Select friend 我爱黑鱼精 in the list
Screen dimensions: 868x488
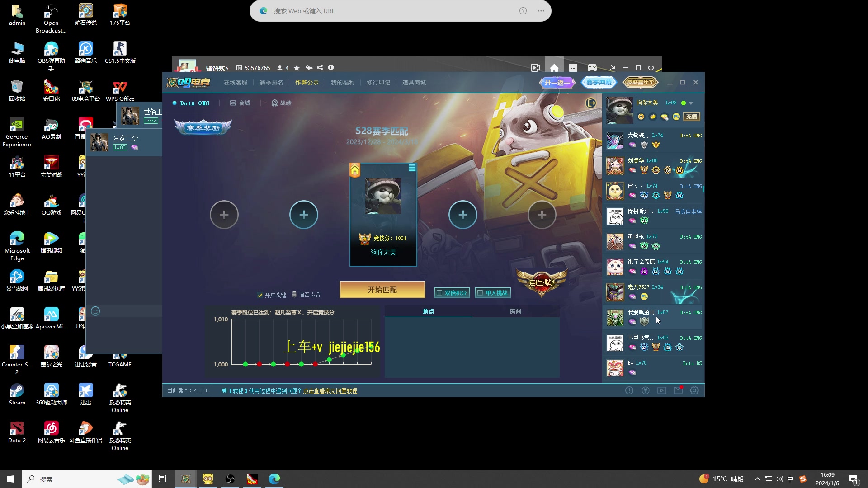click(653, 318)
